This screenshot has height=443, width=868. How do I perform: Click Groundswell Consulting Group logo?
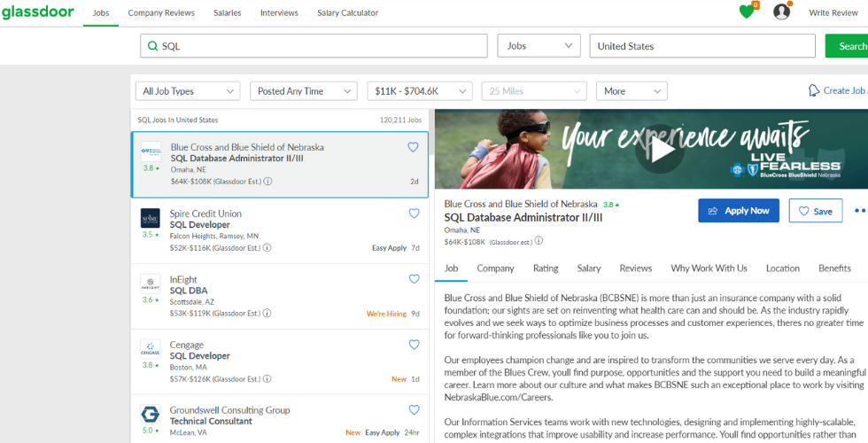coord(150,415)
